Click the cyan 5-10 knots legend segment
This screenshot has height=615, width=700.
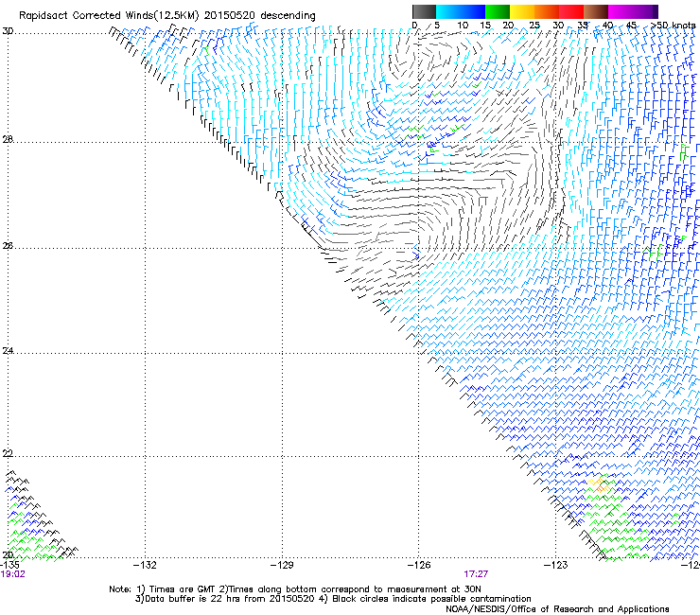click(448, 11)
